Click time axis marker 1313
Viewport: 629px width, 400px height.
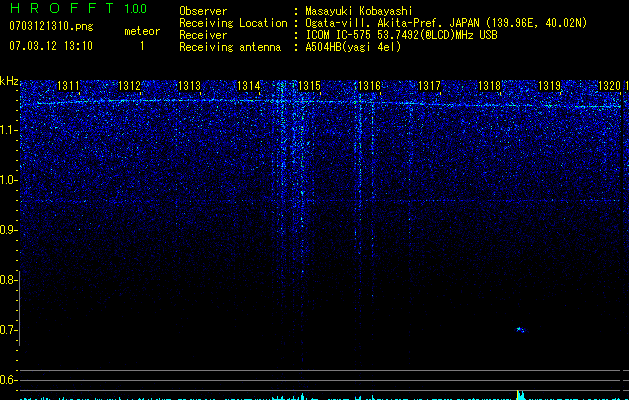[x=189, y=86]
